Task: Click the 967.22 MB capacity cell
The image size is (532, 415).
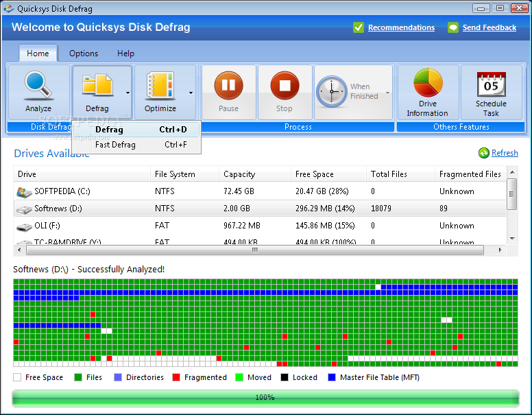Action: coord(241,226)
